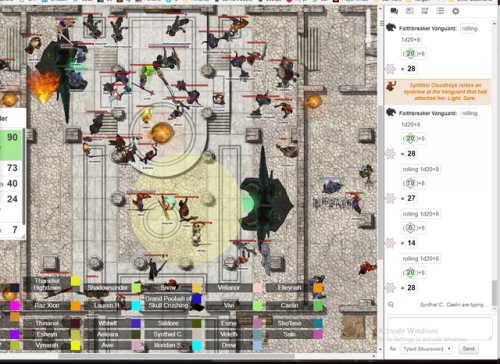The image size is (500, 364).
Task: Click Illoridan S.'s cyan player color swatch
Action: [197, 345]
